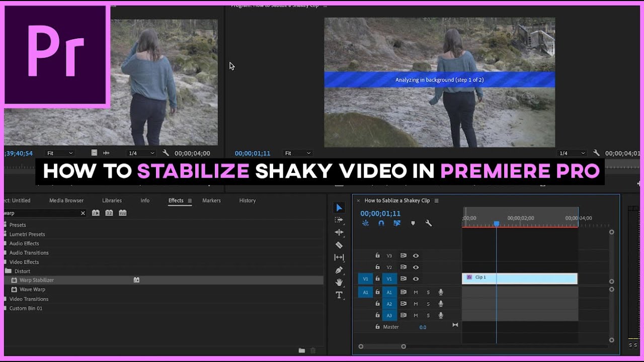Filter by YUV Effects icon
Viewport: 644px width, 362px height.
pyautogui.click(x=123, y=213)
